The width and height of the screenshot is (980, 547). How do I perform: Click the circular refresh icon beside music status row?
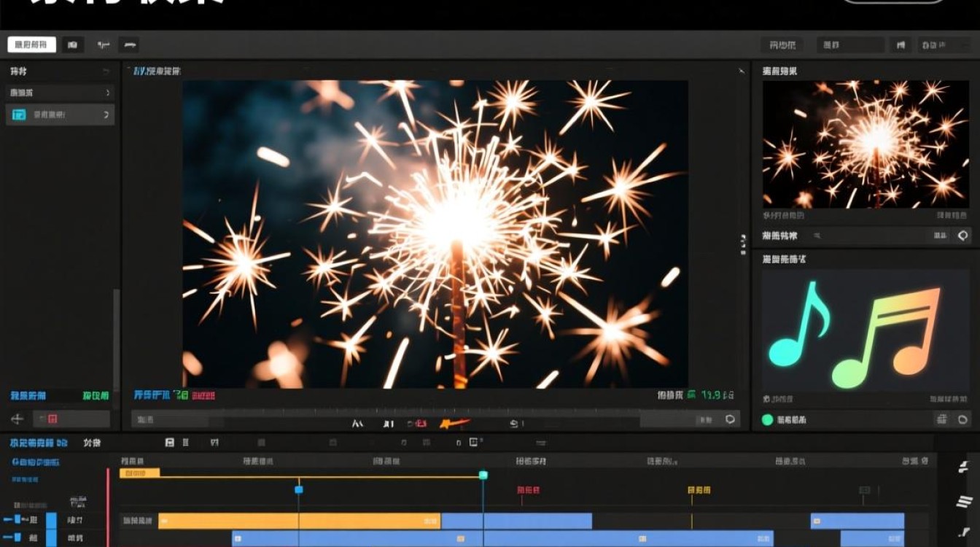click(x=962, y=419)
